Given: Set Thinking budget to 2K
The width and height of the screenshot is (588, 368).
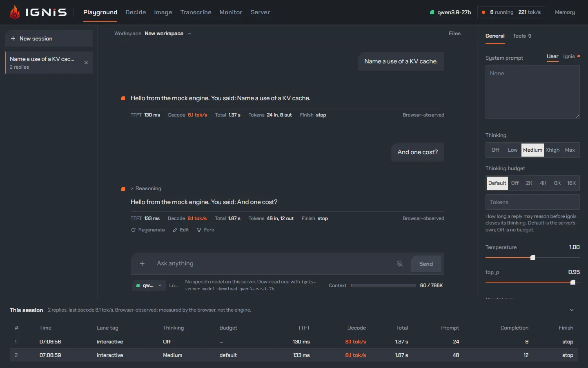Looking at the screenshot, I should [529, 183].
